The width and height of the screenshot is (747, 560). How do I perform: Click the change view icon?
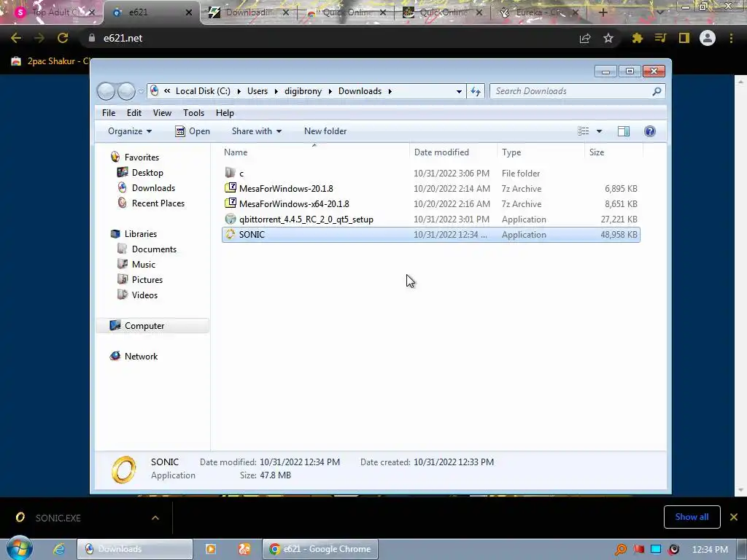coord(583,131)
